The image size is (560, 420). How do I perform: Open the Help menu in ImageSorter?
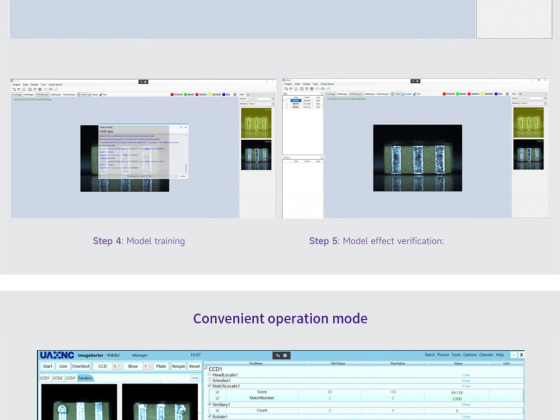500,355
